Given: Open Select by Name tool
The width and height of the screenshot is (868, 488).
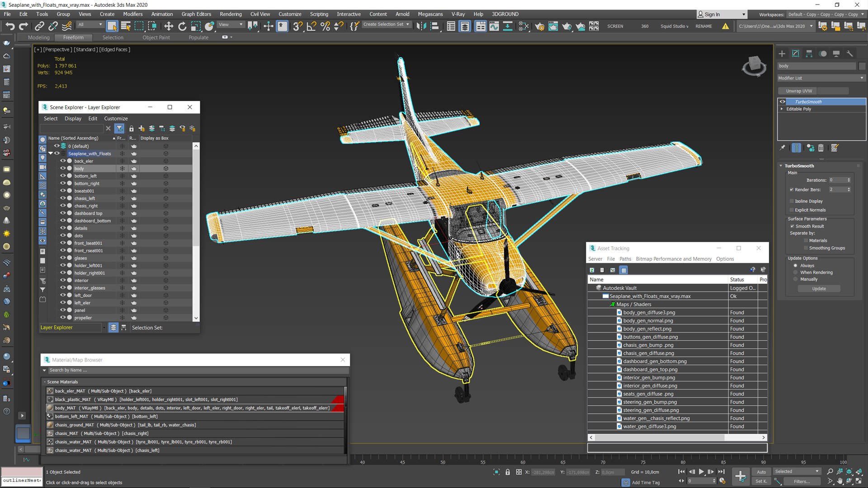Looking at the screenshot, I should click(x=126, y=26).
